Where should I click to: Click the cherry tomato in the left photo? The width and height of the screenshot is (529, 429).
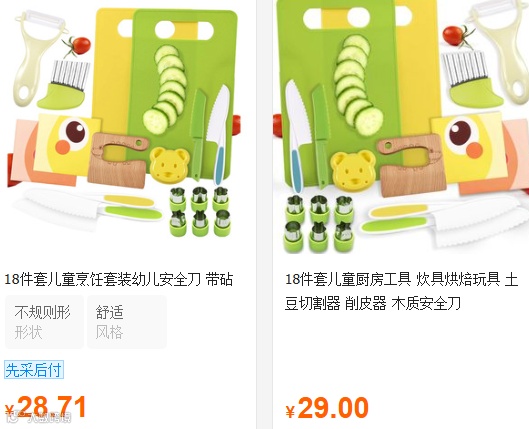[x=78, y=46]
